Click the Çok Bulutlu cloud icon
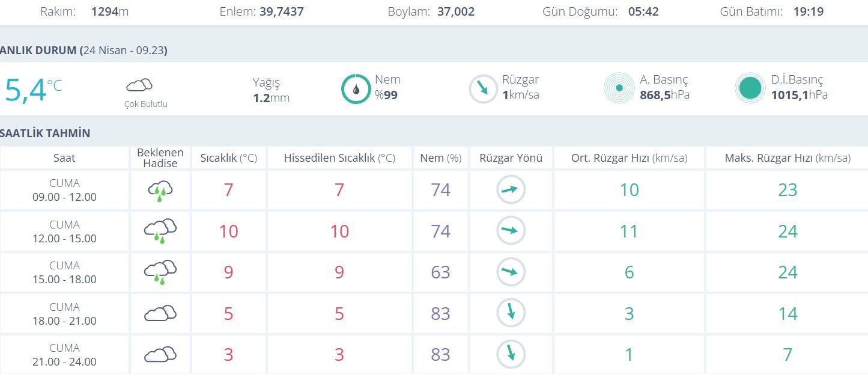 139,85
